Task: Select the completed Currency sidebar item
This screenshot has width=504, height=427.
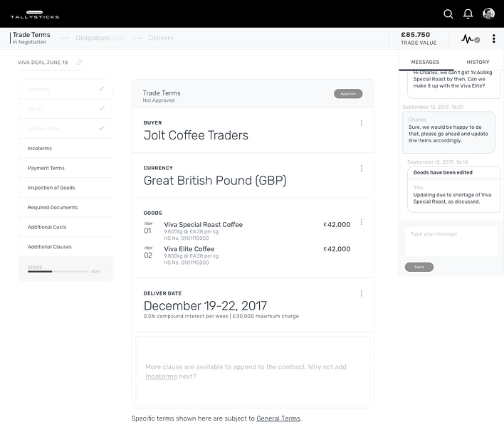Action: [x=65, y=89]
